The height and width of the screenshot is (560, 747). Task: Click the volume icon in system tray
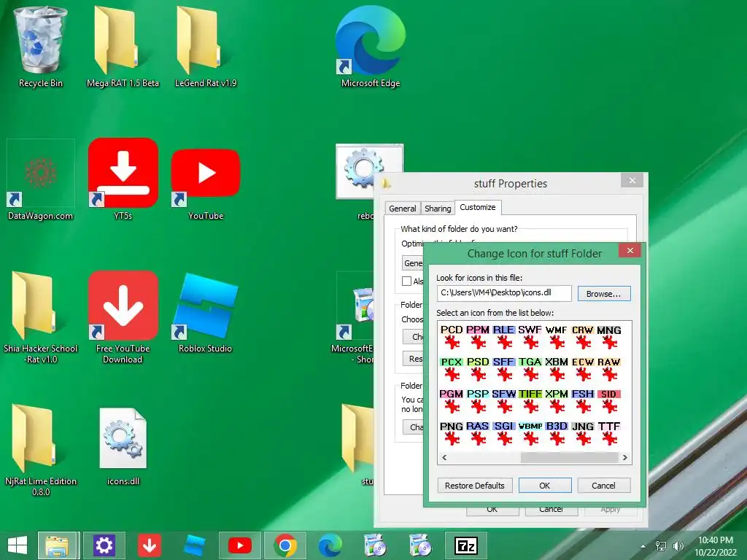pos(678,545)
